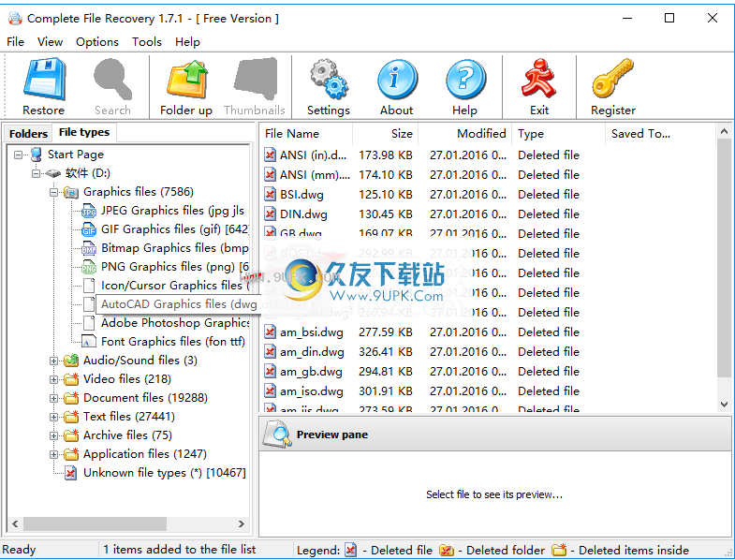Click the Preview pane magnifier icon
Viewport: 735px width, 560px height.
tap(277, 434)
